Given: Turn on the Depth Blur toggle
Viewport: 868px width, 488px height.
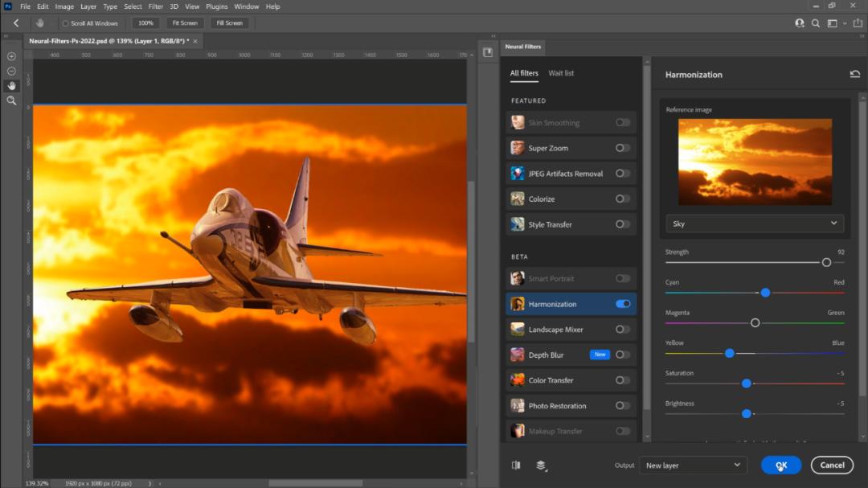Looking at the screenshot, I should (623, 355).
